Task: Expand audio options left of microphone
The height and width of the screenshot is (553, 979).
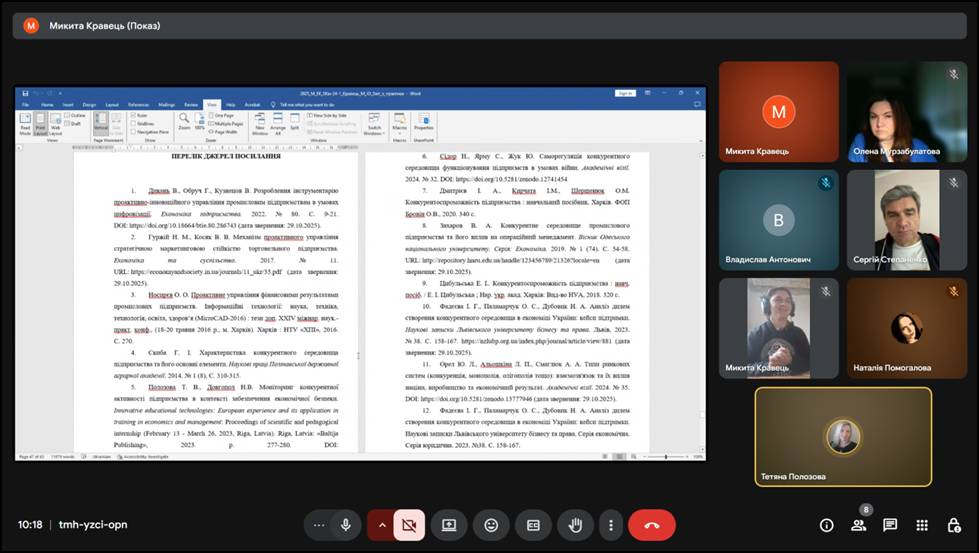Action: pyautogui.click(x=319, y=525)
